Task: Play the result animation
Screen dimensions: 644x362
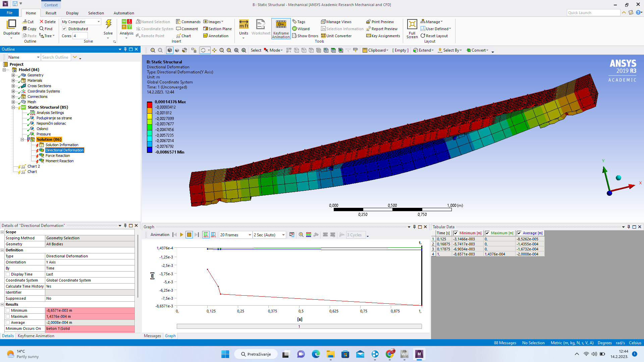Action: (181, 235)
